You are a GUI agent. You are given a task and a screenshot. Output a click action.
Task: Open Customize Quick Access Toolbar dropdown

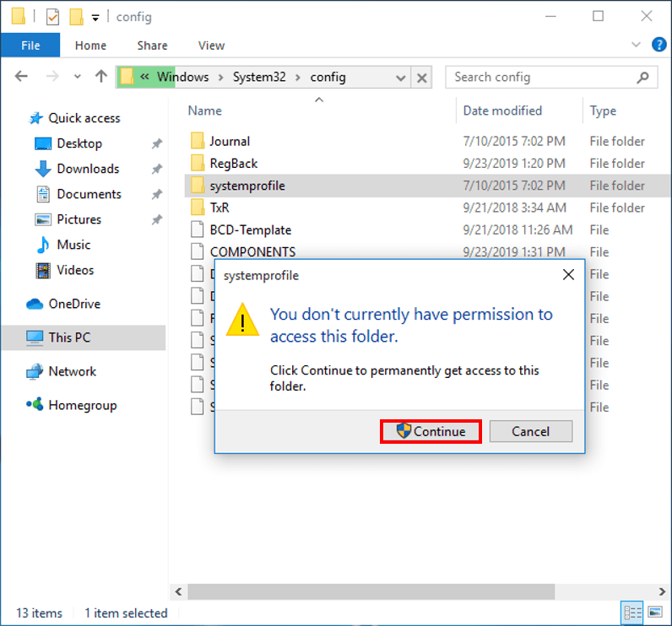[x=95, y=17]
